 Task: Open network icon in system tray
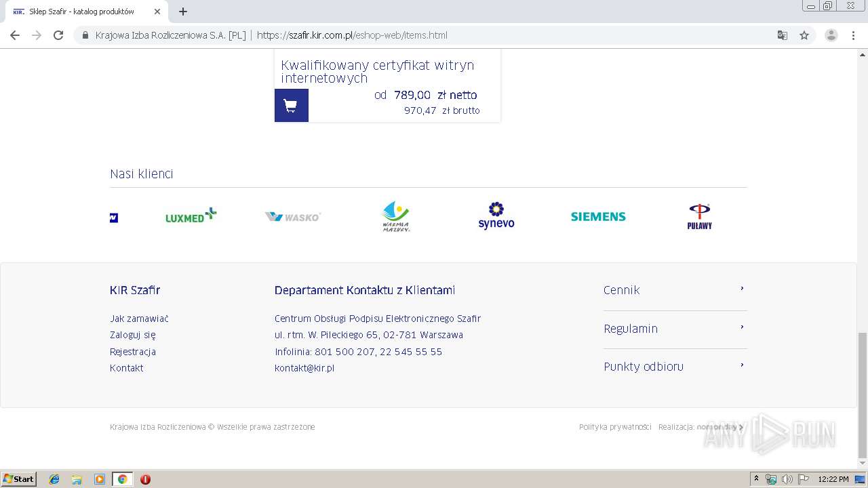pyautogui.click(x=771, y=479)
